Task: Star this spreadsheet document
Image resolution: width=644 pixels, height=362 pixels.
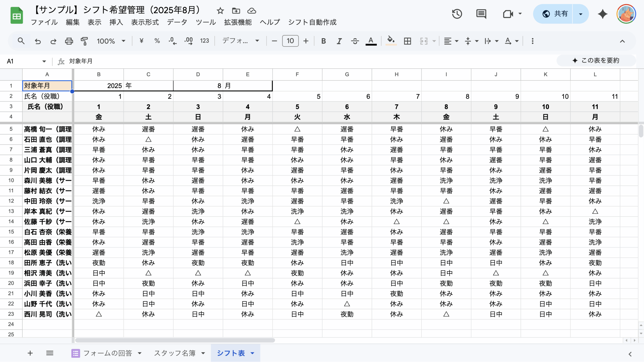Action: click(x=220, y=11)
